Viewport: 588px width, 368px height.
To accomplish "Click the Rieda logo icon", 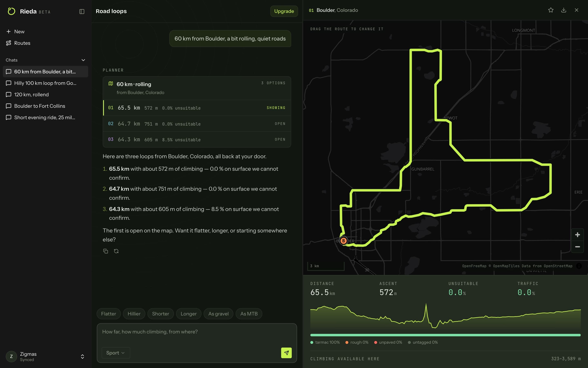I will pyautogui.click(x=11, y=11).
